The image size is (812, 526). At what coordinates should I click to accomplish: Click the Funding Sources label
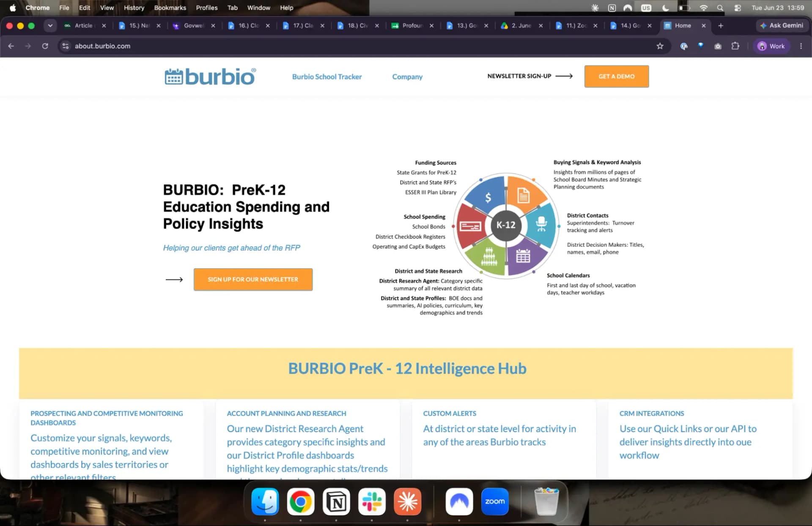pos(436,163)
